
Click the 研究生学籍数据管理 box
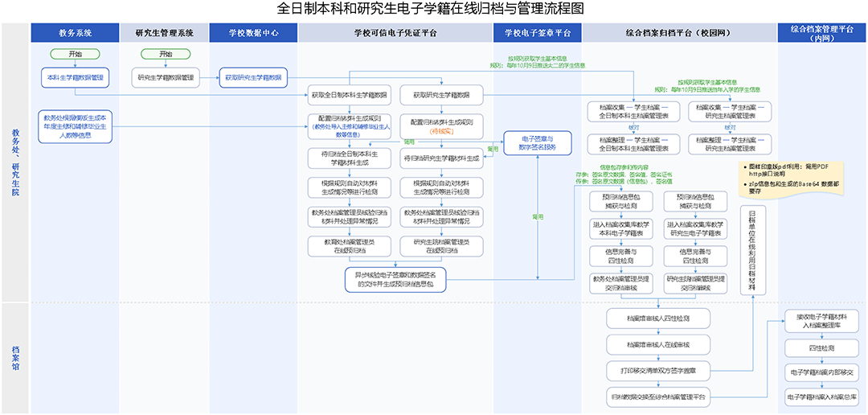[166, 77]
